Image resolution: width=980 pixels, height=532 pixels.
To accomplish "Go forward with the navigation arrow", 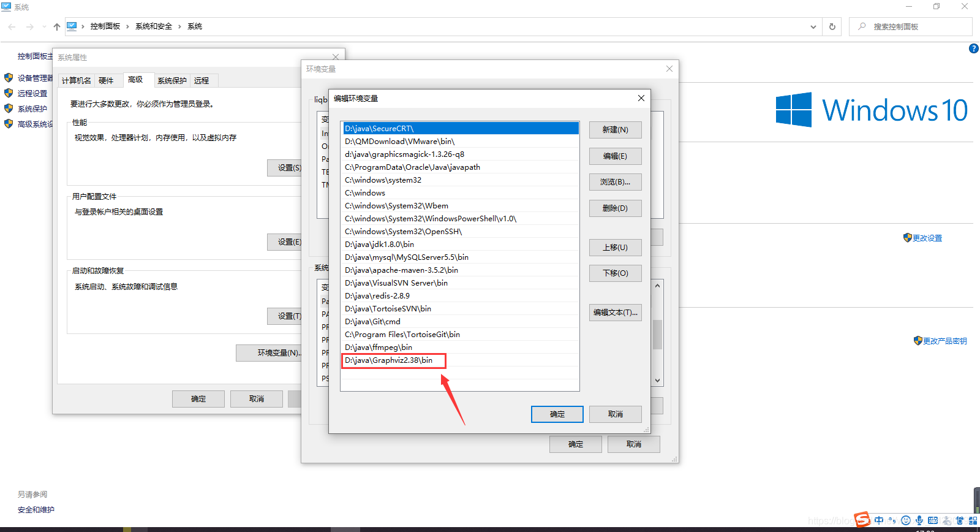I will (x=30, y=27).
